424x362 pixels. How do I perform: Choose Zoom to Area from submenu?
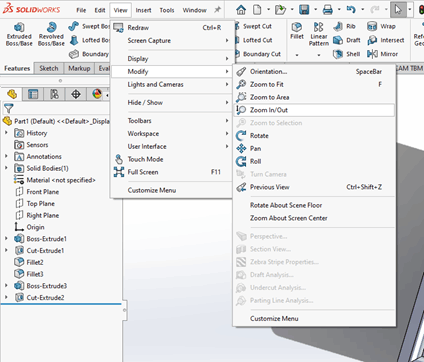(314, 97)
